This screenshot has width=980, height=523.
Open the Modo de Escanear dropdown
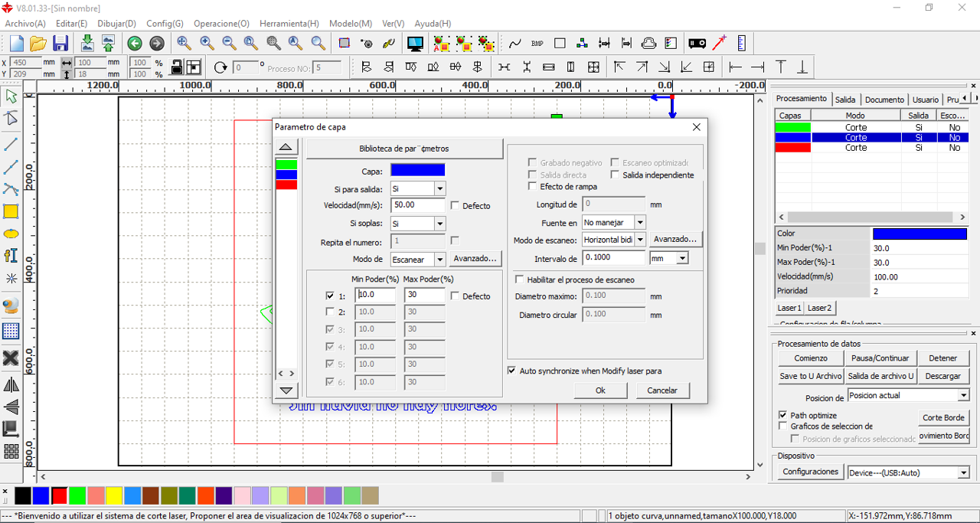[x=439, y=260]
